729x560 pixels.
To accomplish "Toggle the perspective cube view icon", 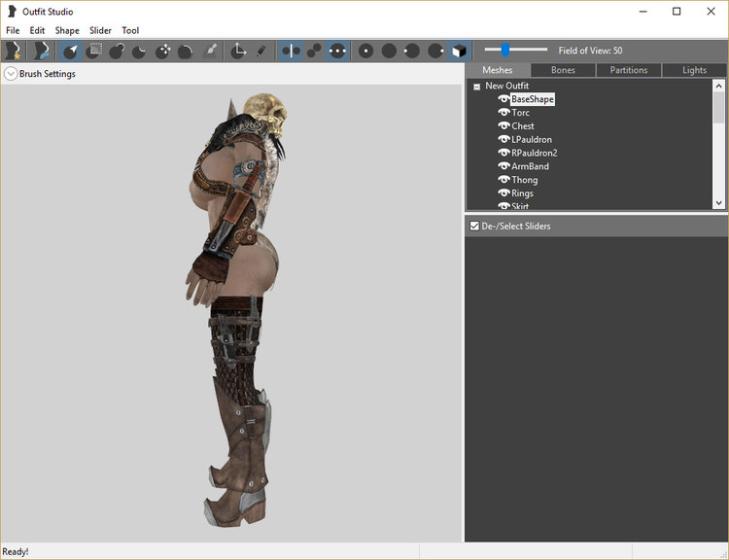I will tap(460, 51).
